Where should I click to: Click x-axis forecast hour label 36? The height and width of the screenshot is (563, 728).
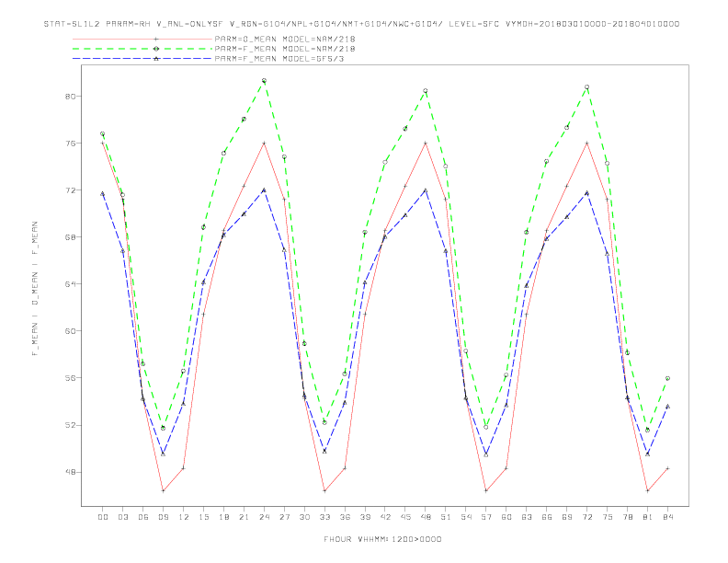[x=345, y=517]
